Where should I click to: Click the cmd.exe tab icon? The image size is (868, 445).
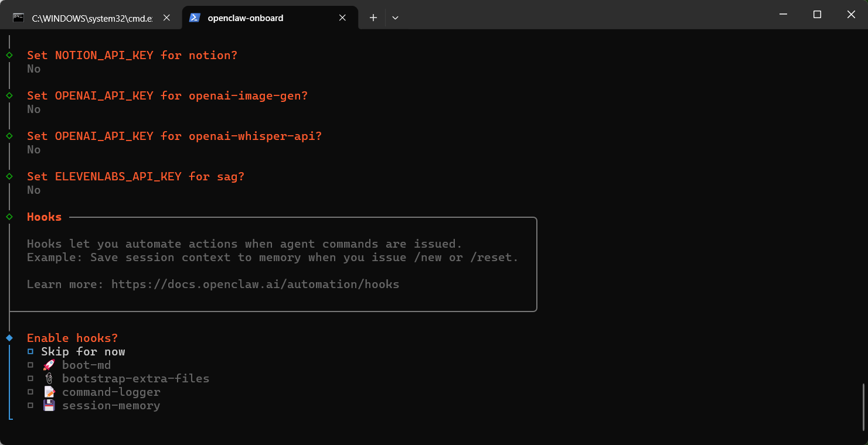(19, 18)
